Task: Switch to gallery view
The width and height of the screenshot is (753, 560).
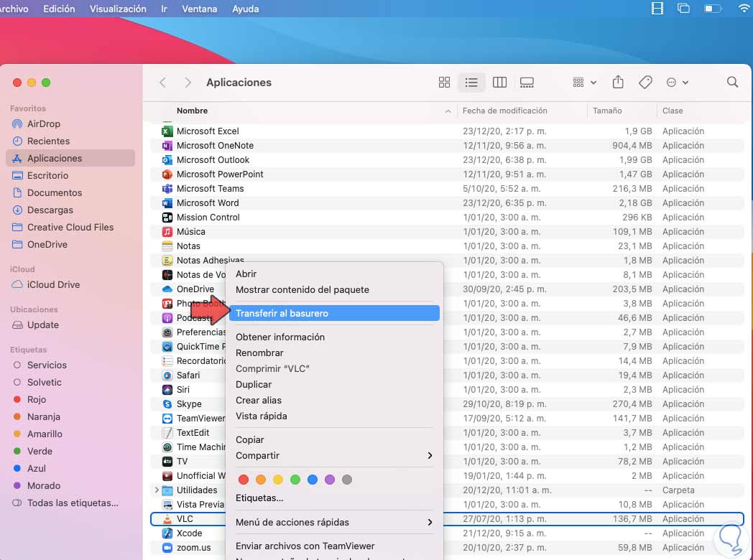Action: click(x=527, y=83)
